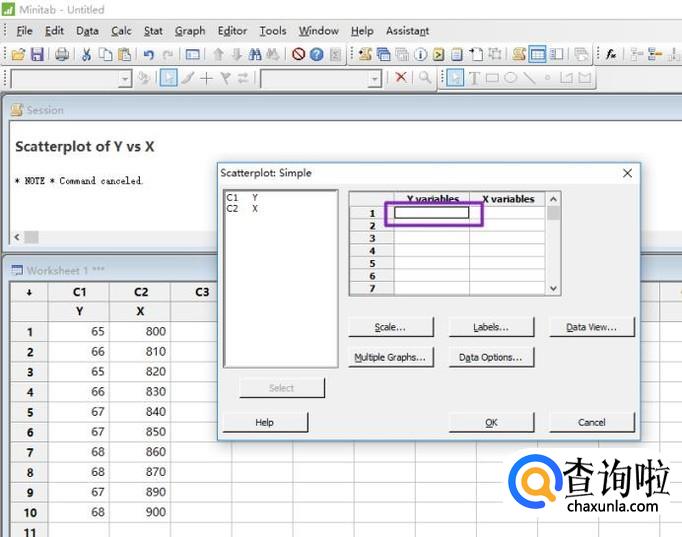Open the Data menu
Image resolution: width=682 pixels, height=537 pixels.
[87, 31]
